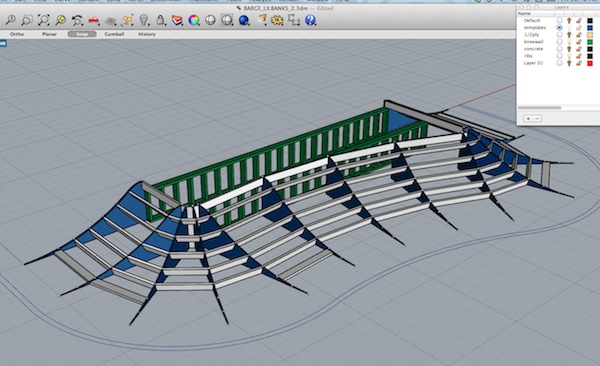This screenshot has height=366, width=600.
Task: Click the Zoom Selected tool
Action: coord(60,20)
